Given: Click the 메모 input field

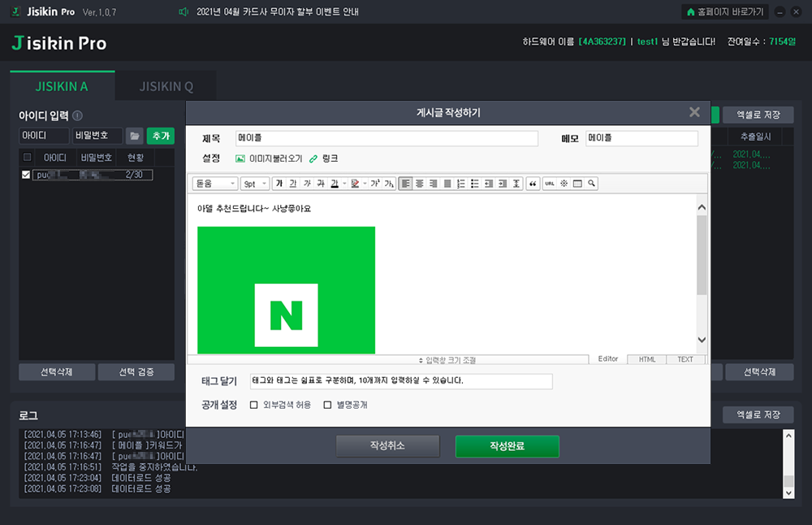Looking at the screenshot, I should click(x=641, y=138).
